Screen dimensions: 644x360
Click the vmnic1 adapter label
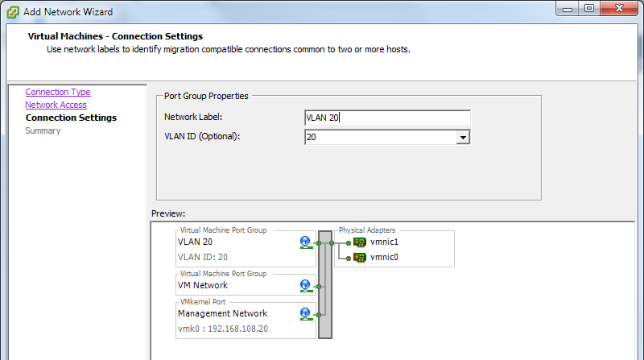tap(384, 242)
